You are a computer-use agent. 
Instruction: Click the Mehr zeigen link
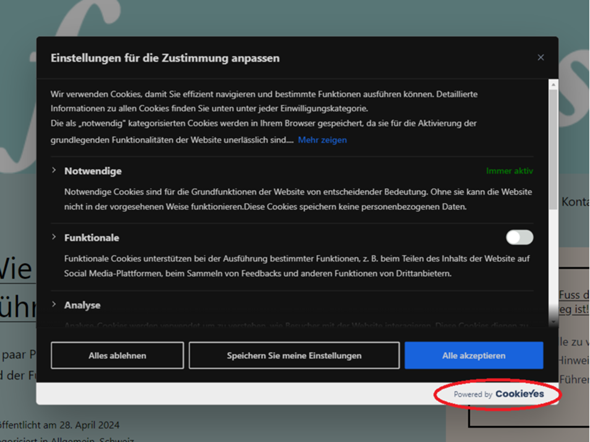(x=322, y=140)
